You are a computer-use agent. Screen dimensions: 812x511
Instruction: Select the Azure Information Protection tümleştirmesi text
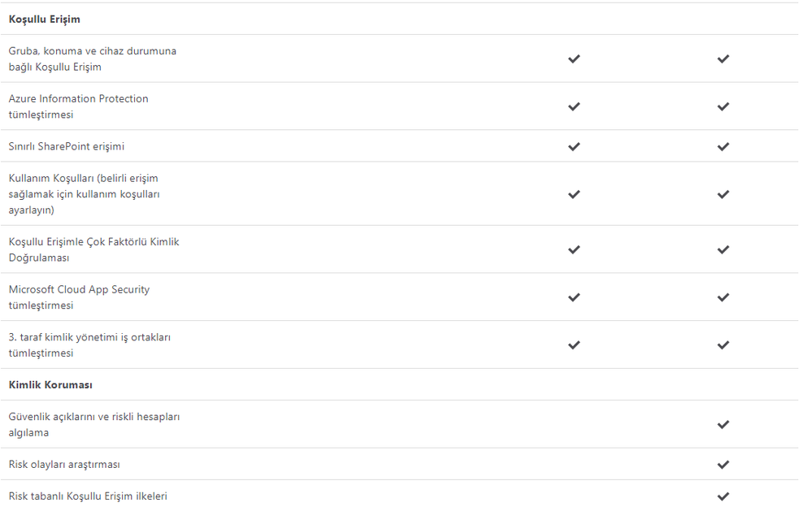coord(78,106)
